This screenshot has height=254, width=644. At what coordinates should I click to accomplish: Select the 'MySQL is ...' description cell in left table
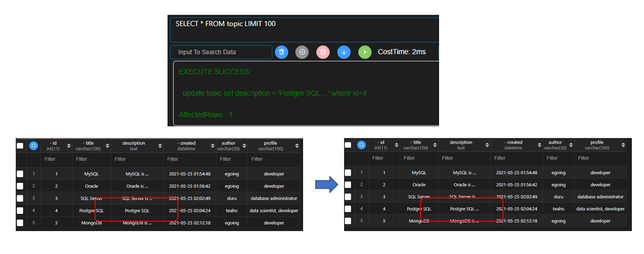point(137,174)
